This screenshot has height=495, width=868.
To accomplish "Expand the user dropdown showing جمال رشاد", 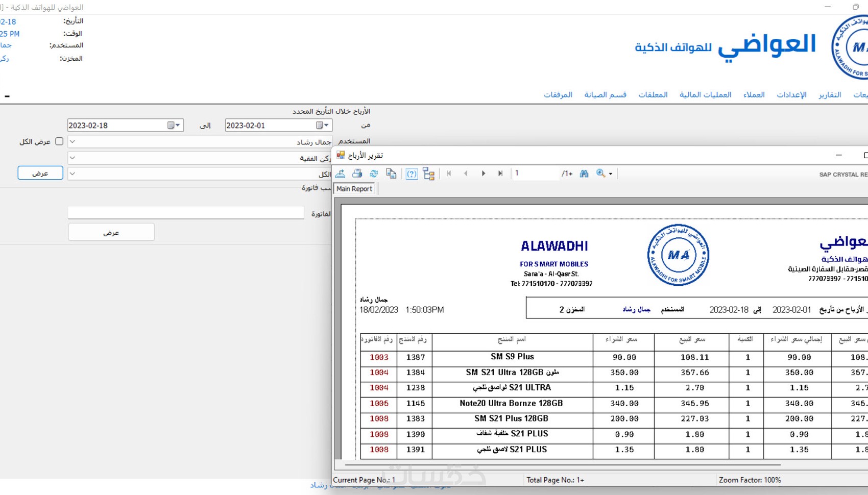I will coord(73,142).
